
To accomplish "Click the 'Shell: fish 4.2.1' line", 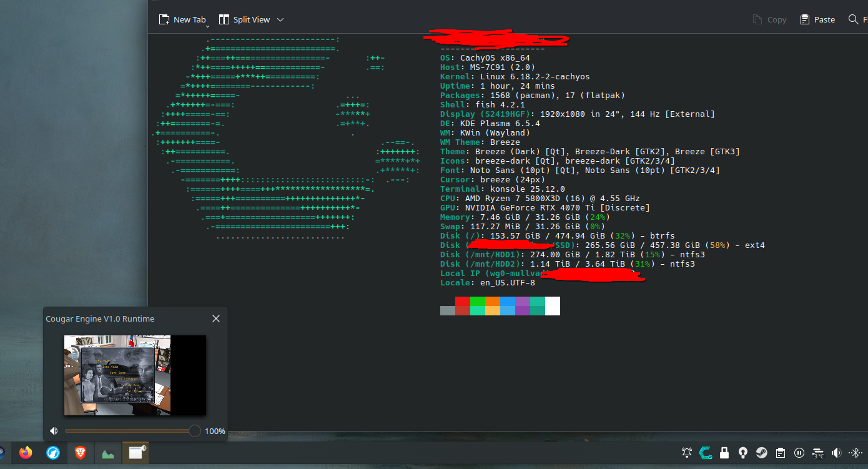I will tap(483, 105).
